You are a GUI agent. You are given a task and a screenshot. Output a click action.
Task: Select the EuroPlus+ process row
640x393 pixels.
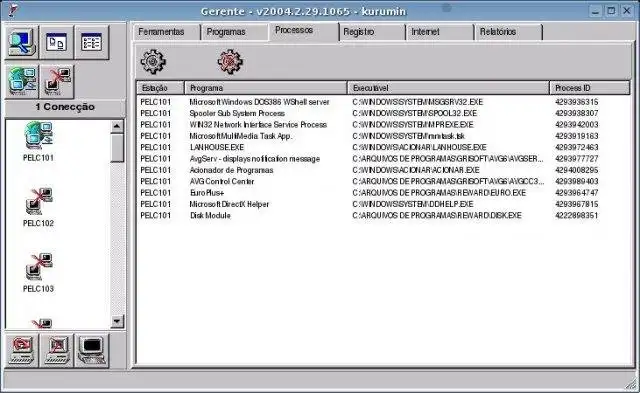click(384, 193)
